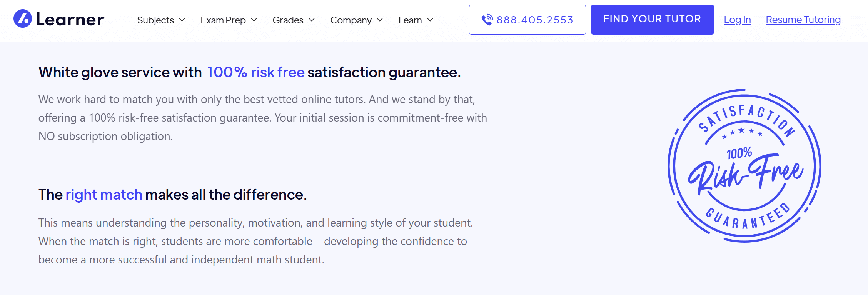Open the Log In page
The image size is (868, 295).
(737, 20)
